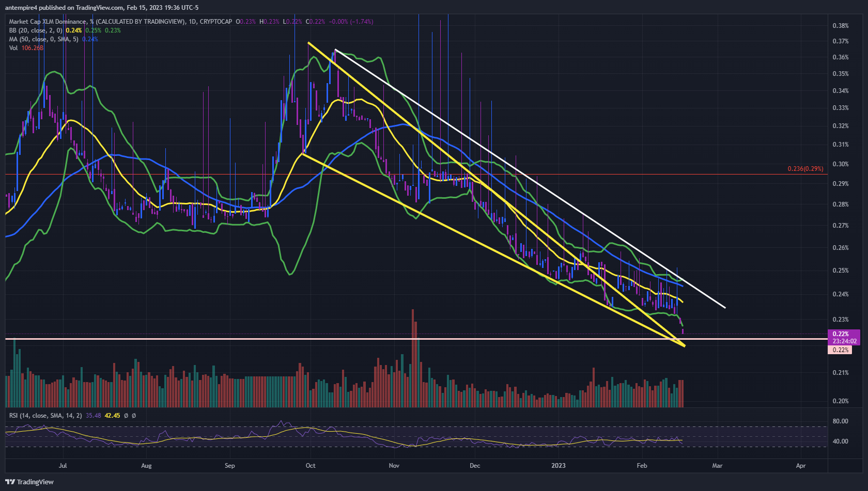
Task: Click the yellow BB basis value 0.24%
Action: (x=74, y=30)
